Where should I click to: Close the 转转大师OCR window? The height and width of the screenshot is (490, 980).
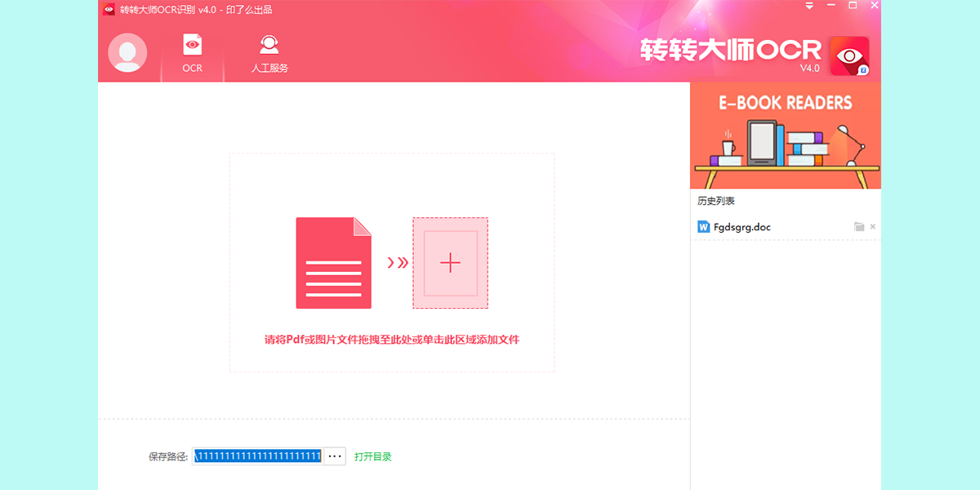pyautogui.click(x=873, y=6)
